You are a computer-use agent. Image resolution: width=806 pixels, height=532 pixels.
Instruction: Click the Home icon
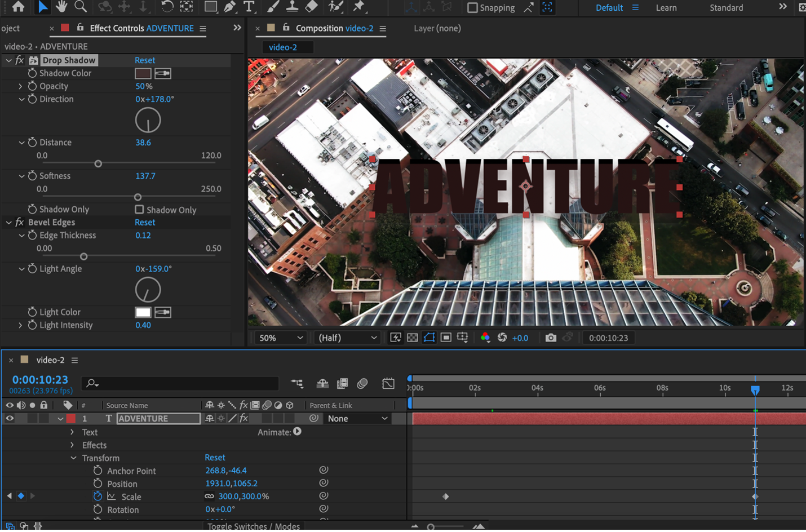[18, 7]
